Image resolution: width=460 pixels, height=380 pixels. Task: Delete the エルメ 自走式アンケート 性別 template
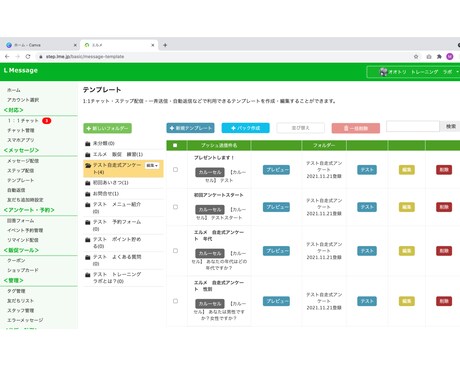(444, 301)
